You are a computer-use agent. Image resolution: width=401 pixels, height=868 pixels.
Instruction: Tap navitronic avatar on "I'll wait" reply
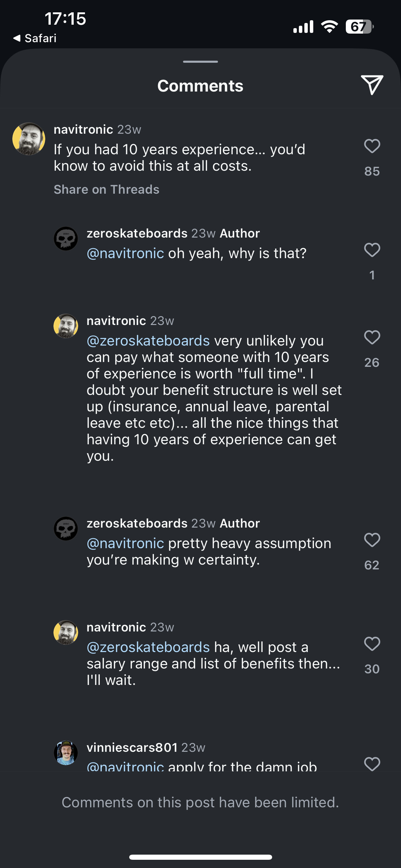(x=66, y=632)
